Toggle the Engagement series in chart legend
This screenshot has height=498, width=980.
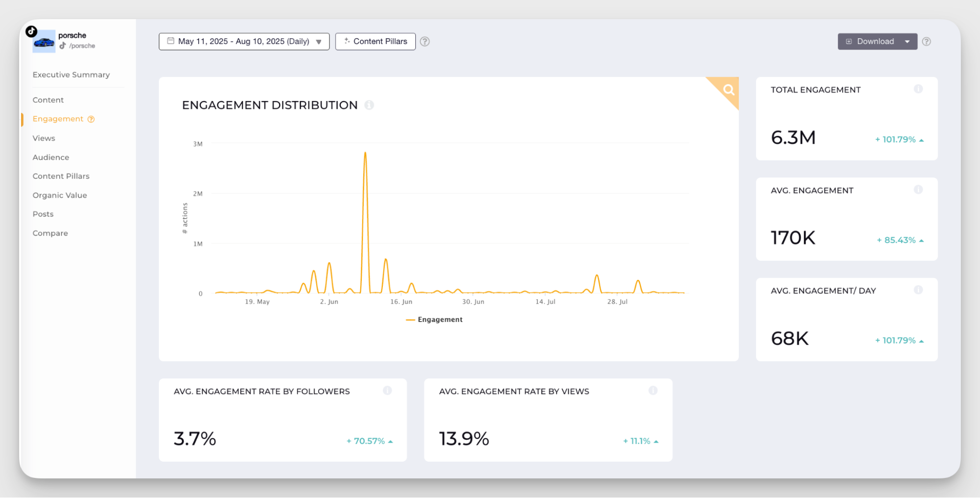pyautogui.click(x=434, y=320)
